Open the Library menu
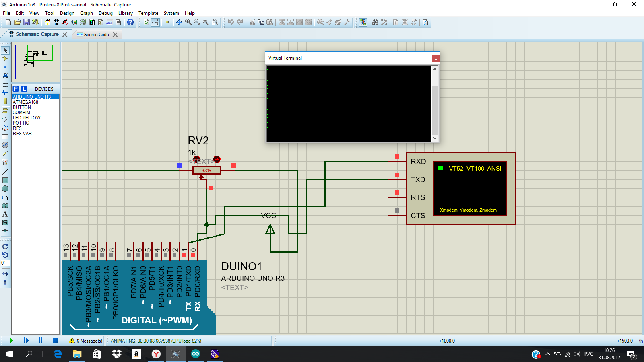 (126, 13)
